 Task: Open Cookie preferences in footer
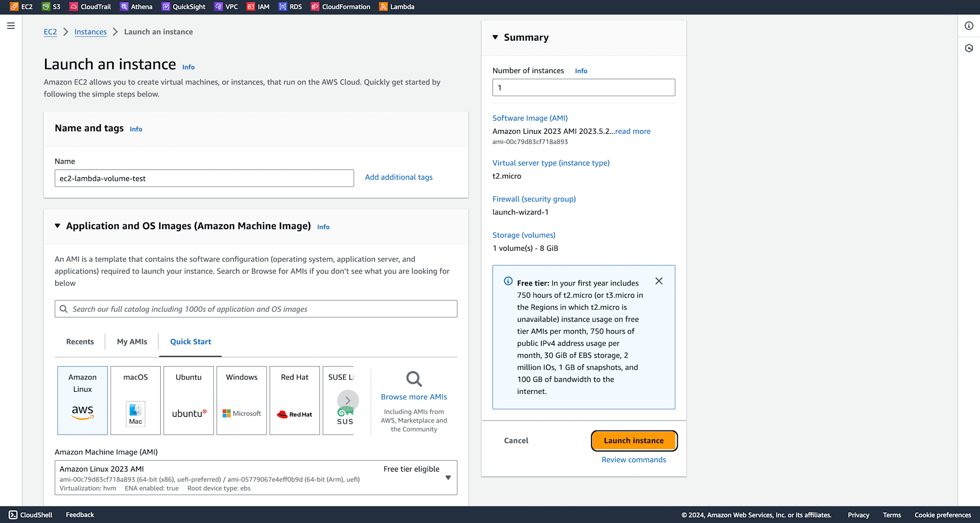pos(943,515)
